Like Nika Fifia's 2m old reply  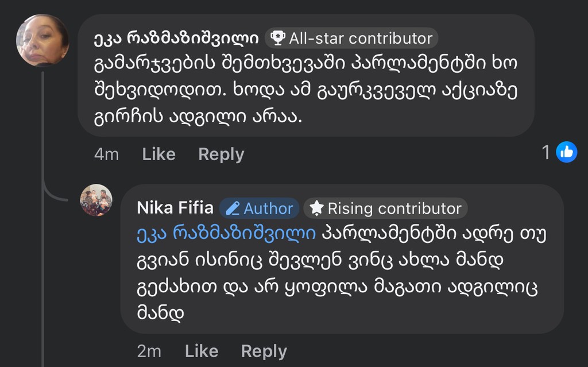(x=202, y=351)
